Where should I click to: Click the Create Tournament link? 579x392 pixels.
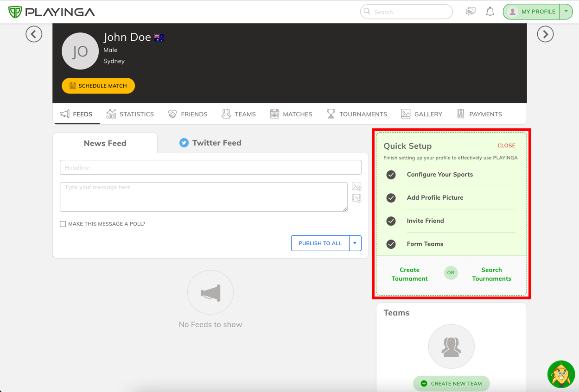409,274
